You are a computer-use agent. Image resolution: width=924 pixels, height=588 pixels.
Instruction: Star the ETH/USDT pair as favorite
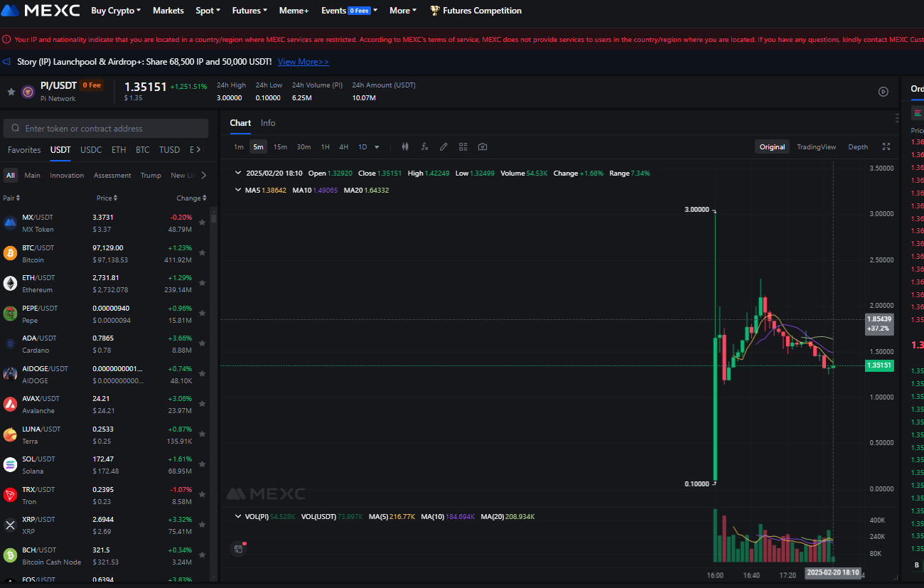point(202,283)
